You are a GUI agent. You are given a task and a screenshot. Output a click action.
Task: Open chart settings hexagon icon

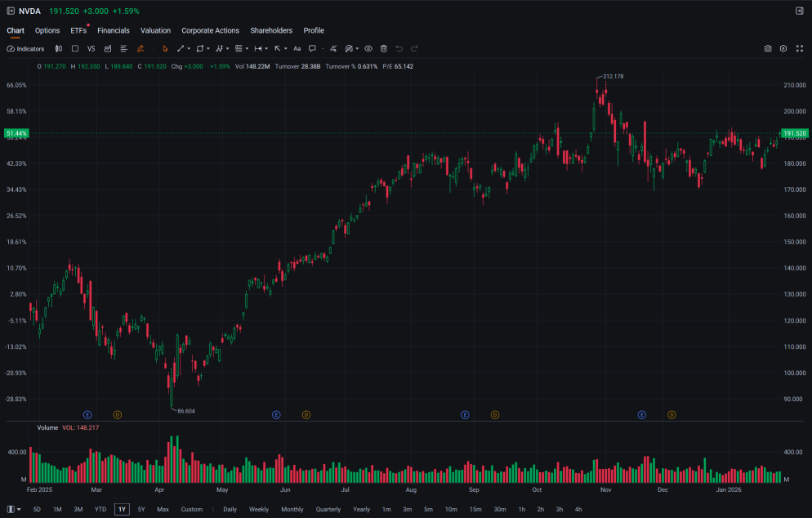tap(783, 49)
